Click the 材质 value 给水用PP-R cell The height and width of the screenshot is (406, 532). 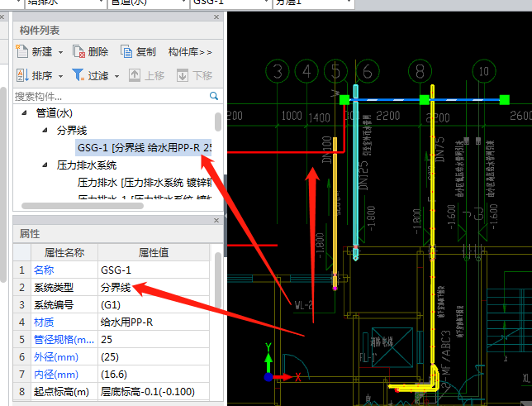pyautogui.click(x=154, y=322)
